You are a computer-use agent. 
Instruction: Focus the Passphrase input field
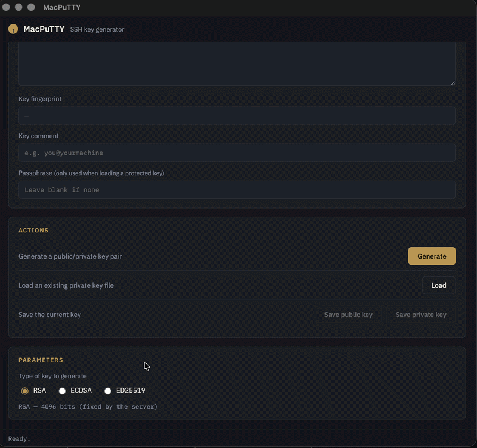(237, 190)
